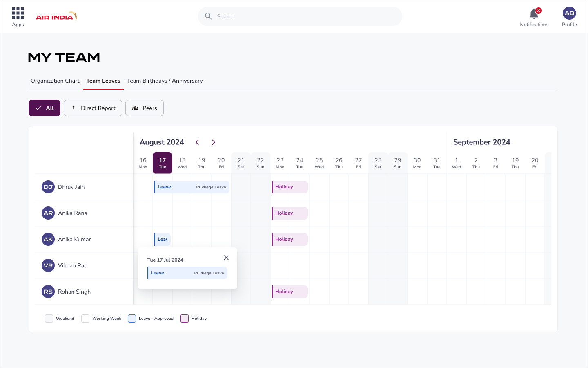Select date 16 Mon
The image size is (588, 368).
click(143, 163)
